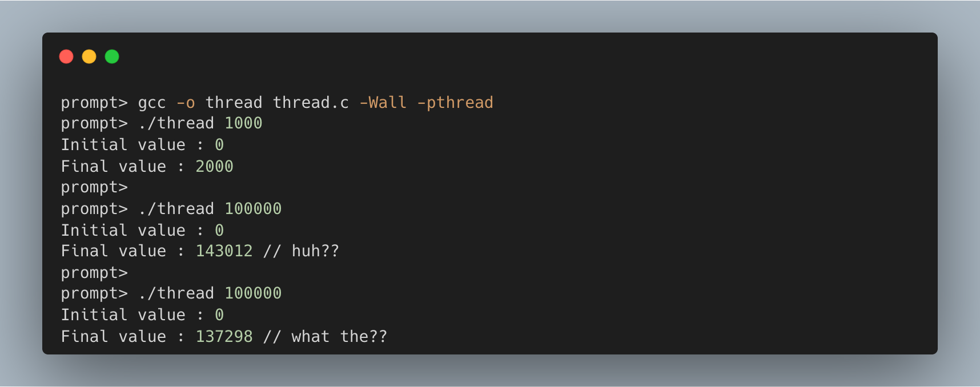
Task: Click the 'thread.c' source filename
Action: click(x=311, y=103)
